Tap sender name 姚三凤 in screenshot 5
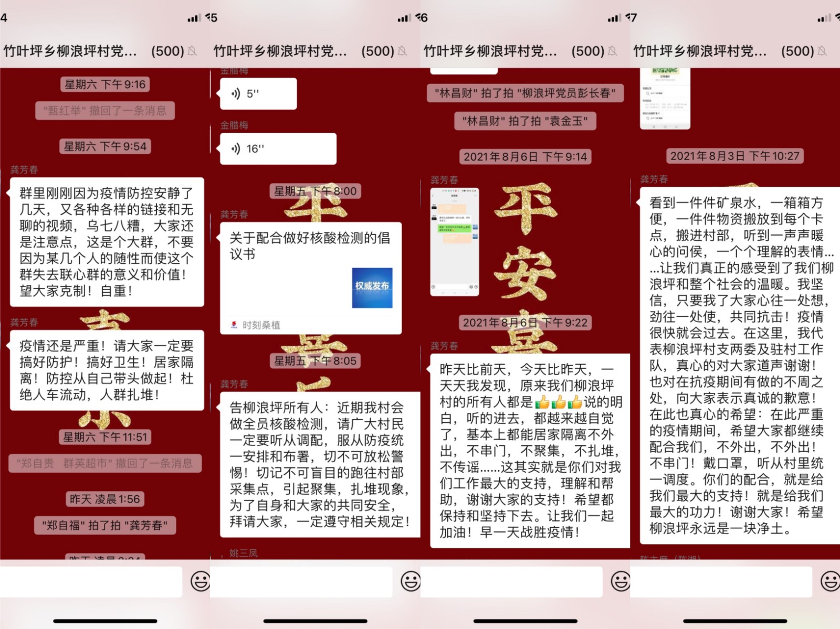The width and height of the screenshot is (840, 629). tap(243, 553)
